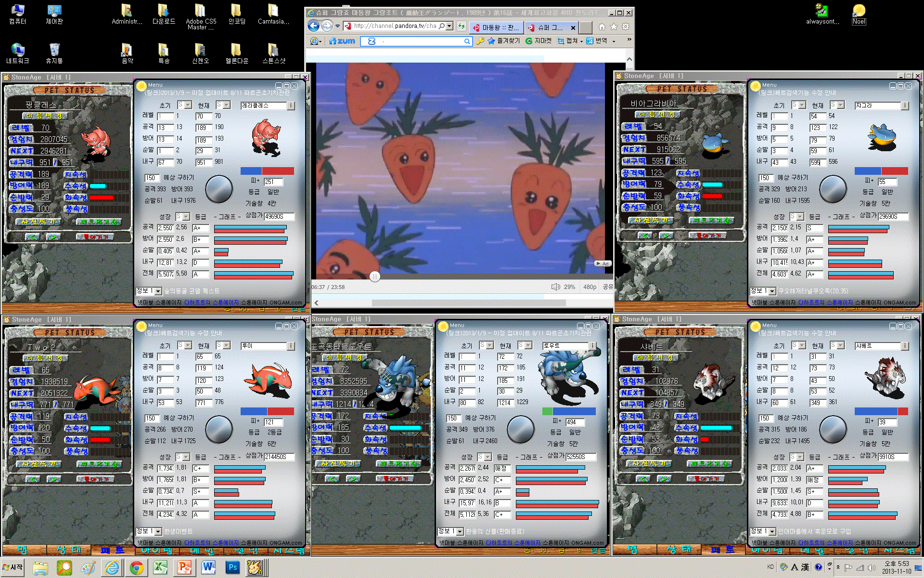
Task: Open the 휴지통 recycle bin desktop icon
Action: point(54,53)
